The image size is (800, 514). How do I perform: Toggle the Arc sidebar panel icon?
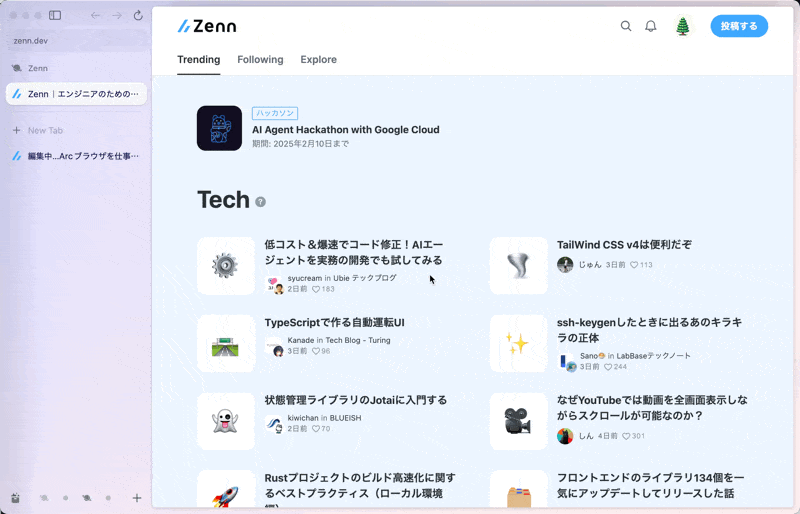(55, 15)
